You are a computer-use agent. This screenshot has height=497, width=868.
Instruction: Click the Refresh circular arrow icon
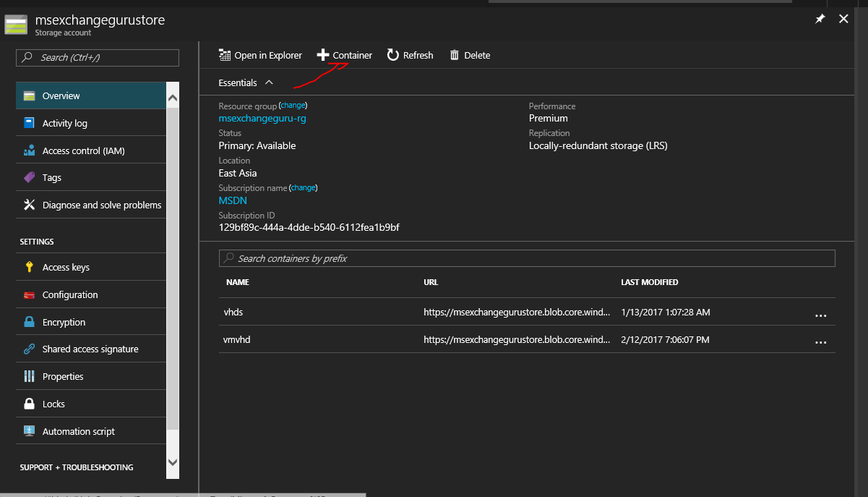393,55
